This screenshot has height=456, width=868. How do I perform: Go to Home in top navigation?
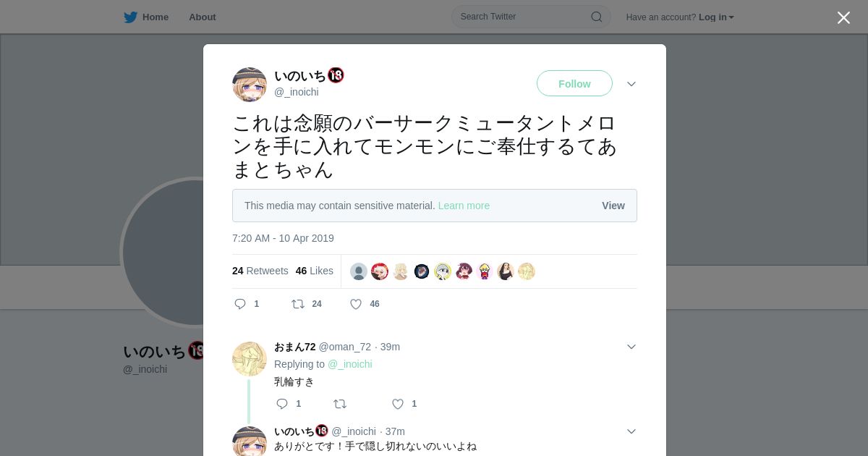click(x=155, y=17)
